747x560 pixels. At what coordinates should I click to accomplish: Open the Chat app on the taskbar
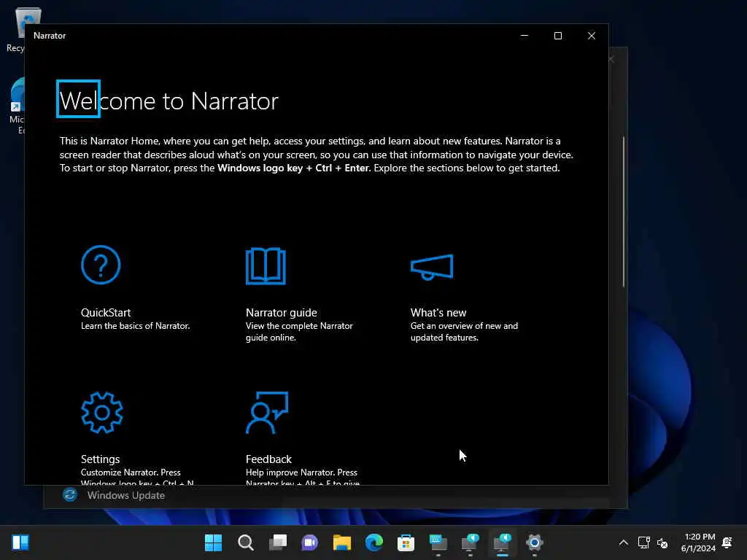click(309, 542)
